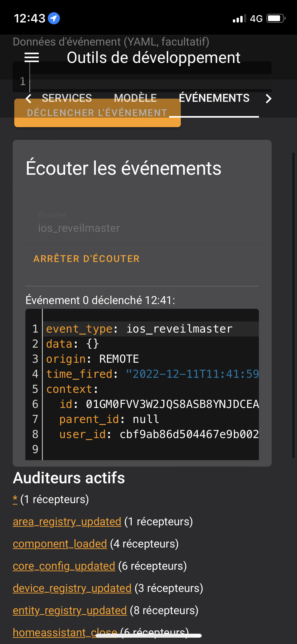Screen dimensions: 297x644
Task: Open the asterisk (*) listener link
Action: click(x=15, y=499)
